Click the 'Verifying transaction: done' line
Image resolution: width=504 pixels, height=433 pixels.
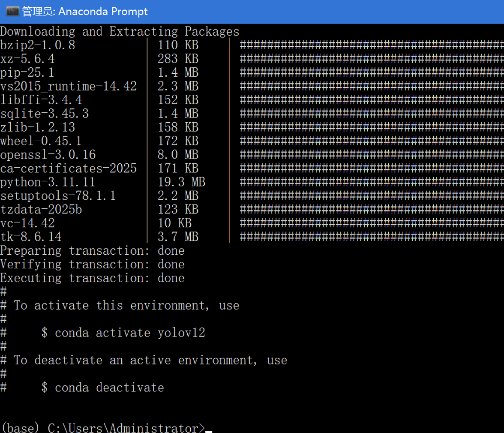pyautogui.click(x=92, y=264)
